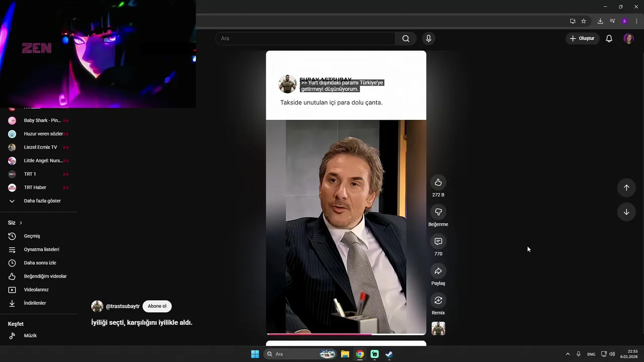Click Chrome profile S avatar

[624, 21]
